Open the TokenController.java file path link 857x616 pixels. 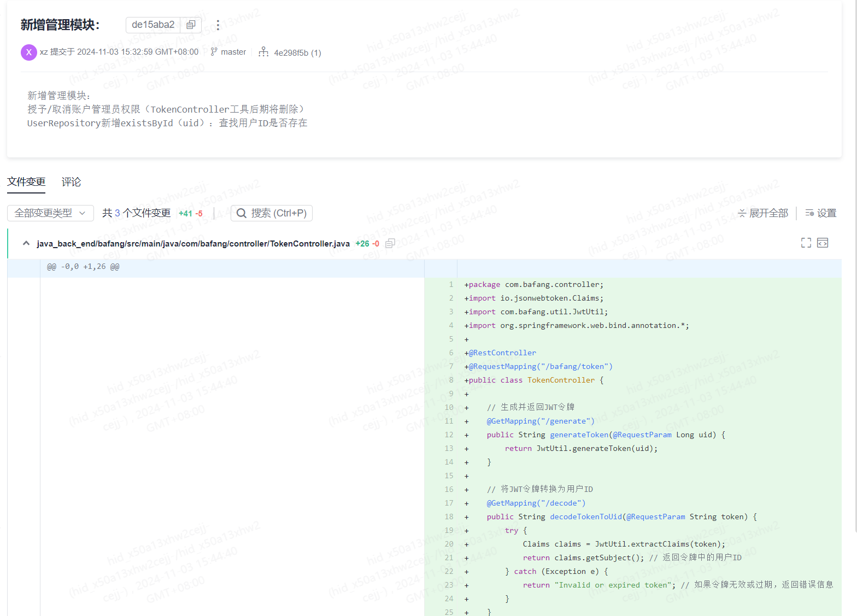tap(193, 244)
